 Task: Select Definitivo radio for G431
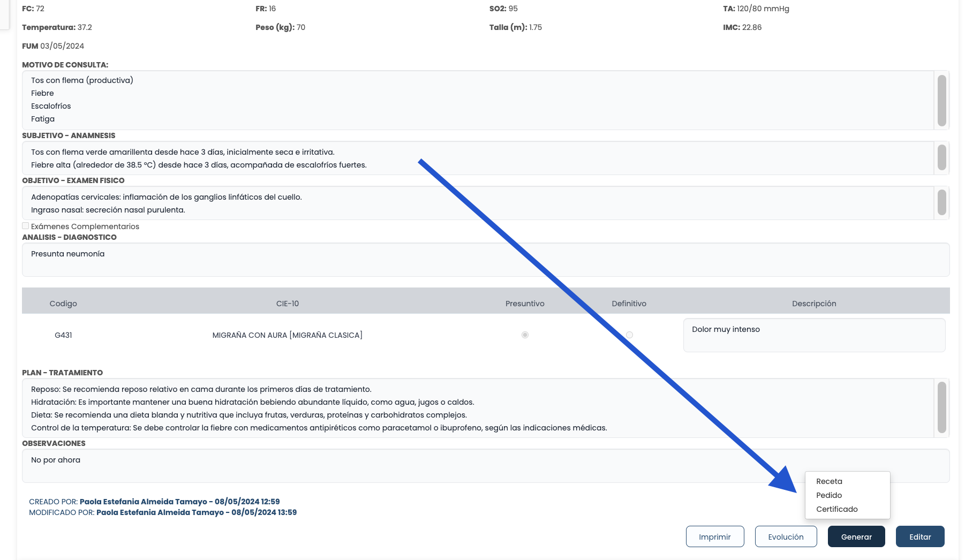click(629, 335)
